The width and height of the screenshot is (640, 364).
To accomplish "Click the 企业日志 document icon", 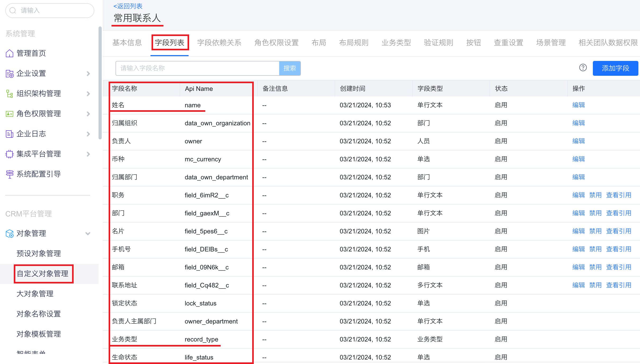I will point(10,134).
